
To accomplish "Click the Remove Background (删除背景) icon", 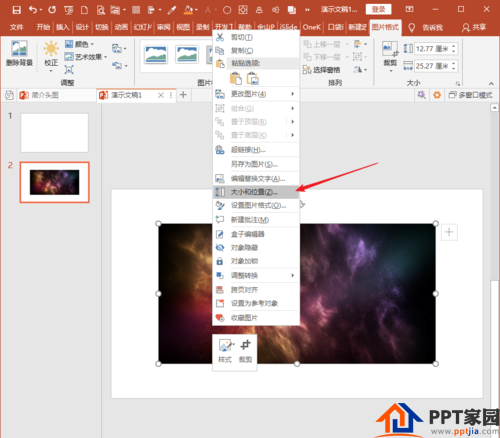I will click(x=19, y=53).
